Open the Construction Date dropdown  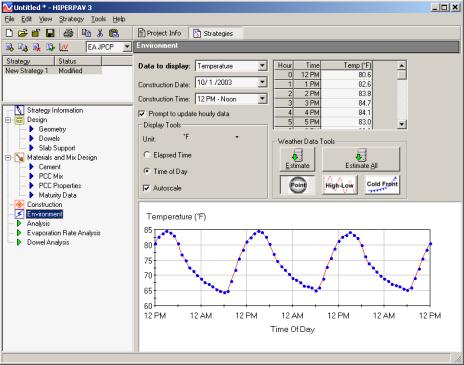263,82
